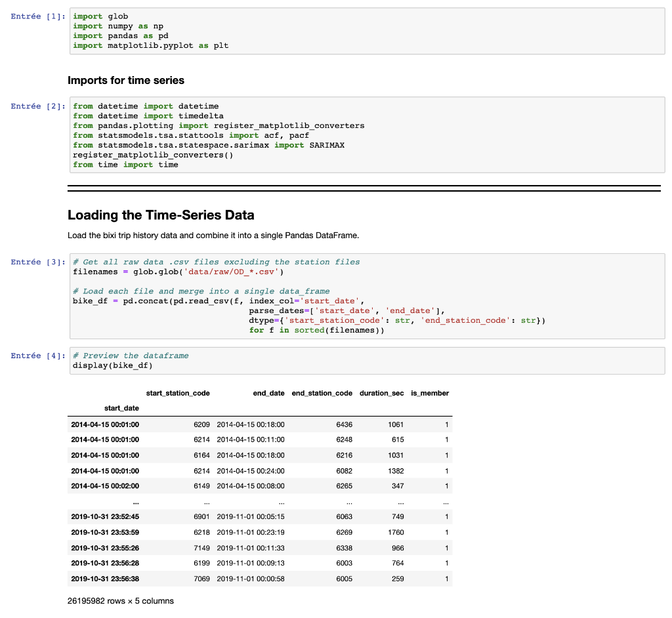The image size is (672, 618).
Task: Click the 'Load the bixi trip history data' paragraph
Action: 213,236
